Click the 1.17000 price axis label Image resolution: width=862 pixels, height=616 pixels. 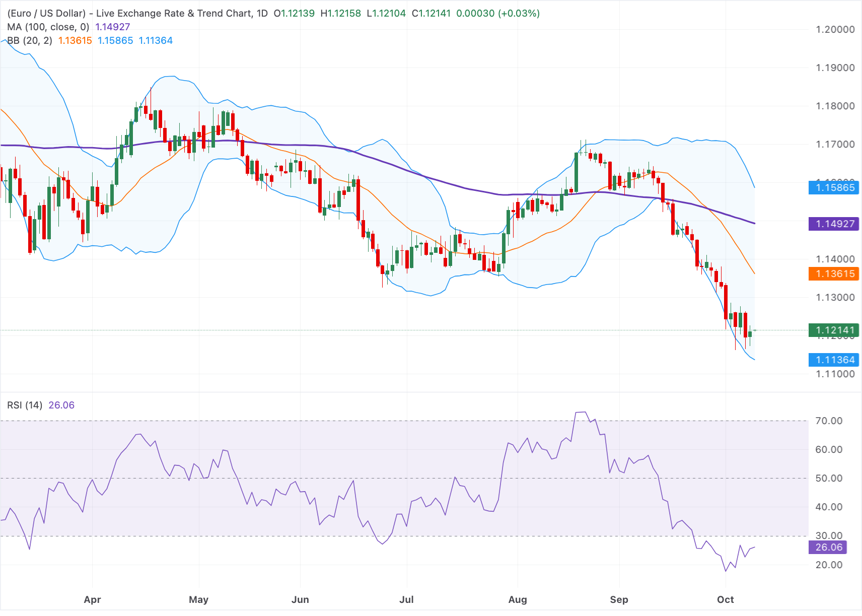835,144
